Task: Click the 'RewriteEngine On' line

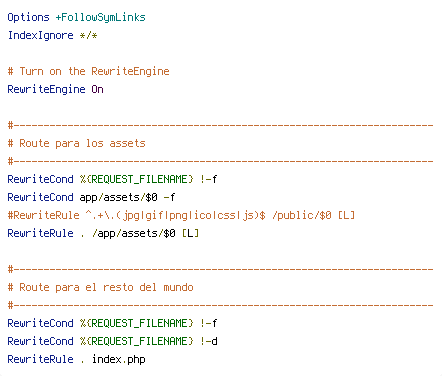Action: tap(55, 89)
